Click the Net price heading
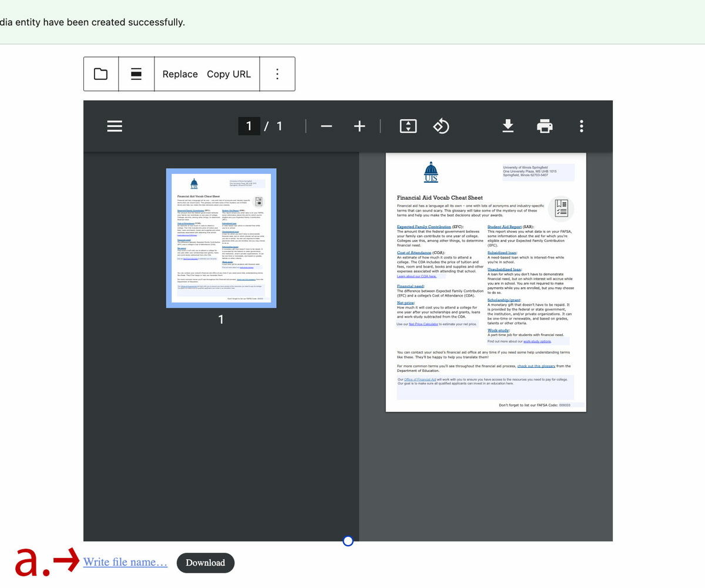This screenshot has height=588, width=705. (x=406, y=303)
